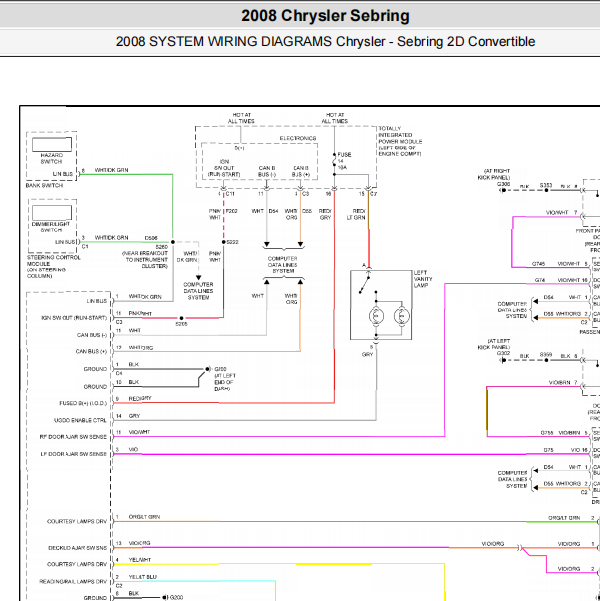Screen dimensions: 600x601
Task: Click the "CAN BUS (+)" pin label at left
Action: [92, 351]
